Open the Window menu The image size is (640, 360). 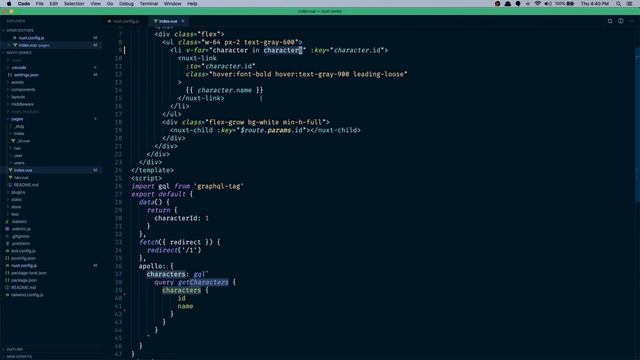click(172, 4)
